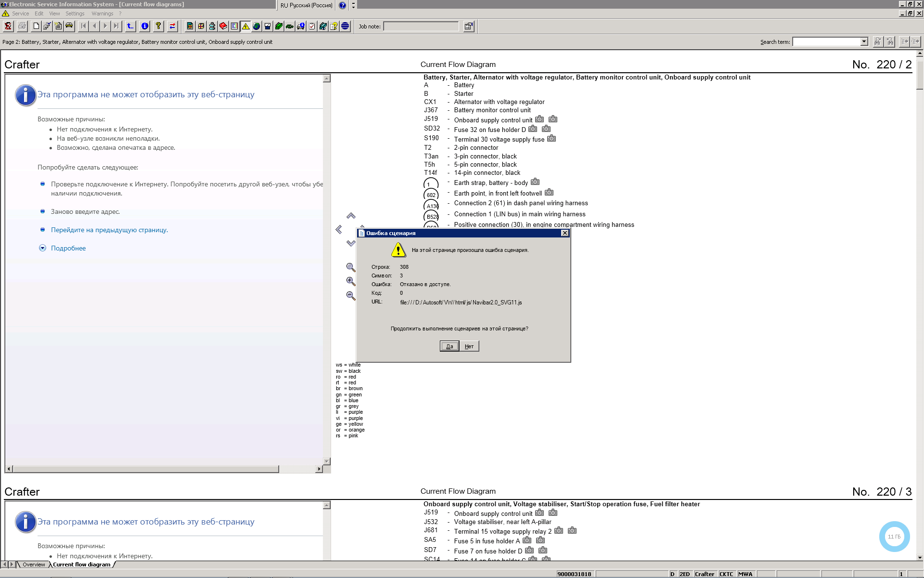Open the Service menu
Viewport: 924px width, 578px height.
pyautogui.click(x=20, y=13)
